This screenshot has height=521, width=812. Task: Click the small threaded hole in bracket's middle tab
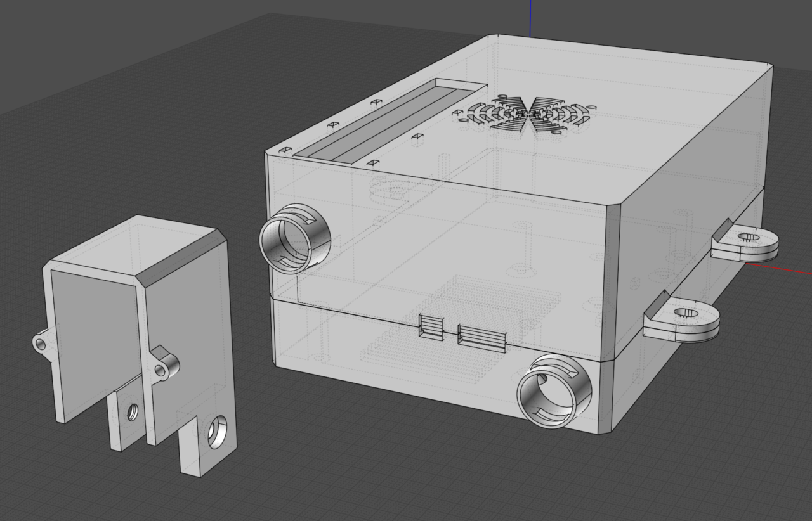click(x=133, y=412)
